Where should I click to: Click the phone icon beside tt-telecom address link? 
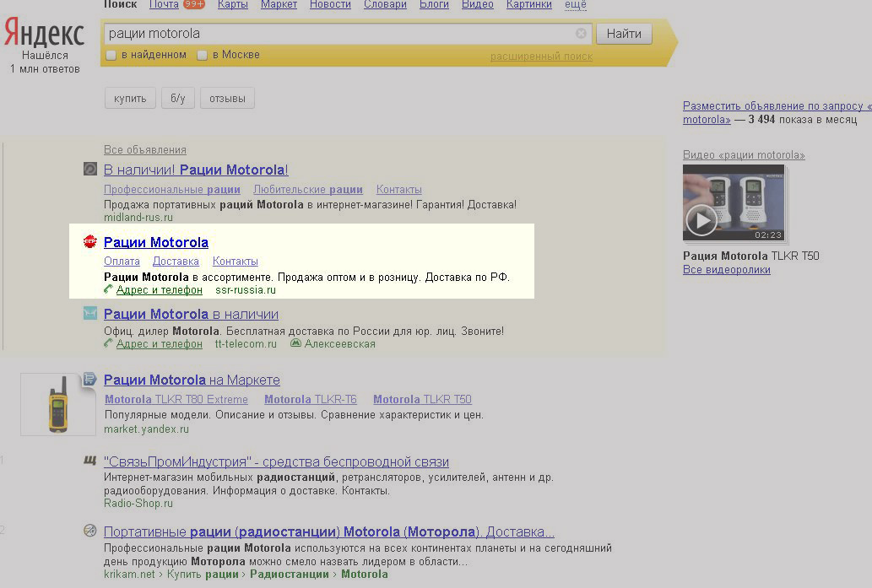[108, 343]
